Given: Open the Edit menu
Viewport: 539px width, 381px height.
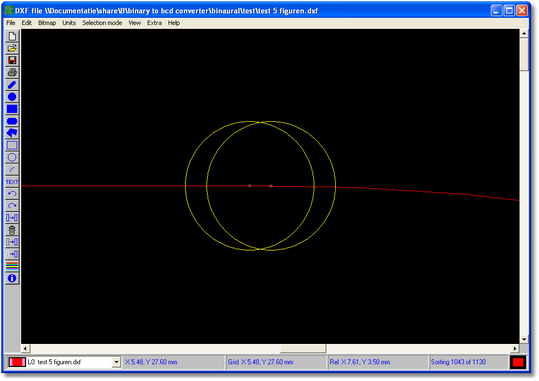Looking at the screenshot, I should [x=26, y=23].
